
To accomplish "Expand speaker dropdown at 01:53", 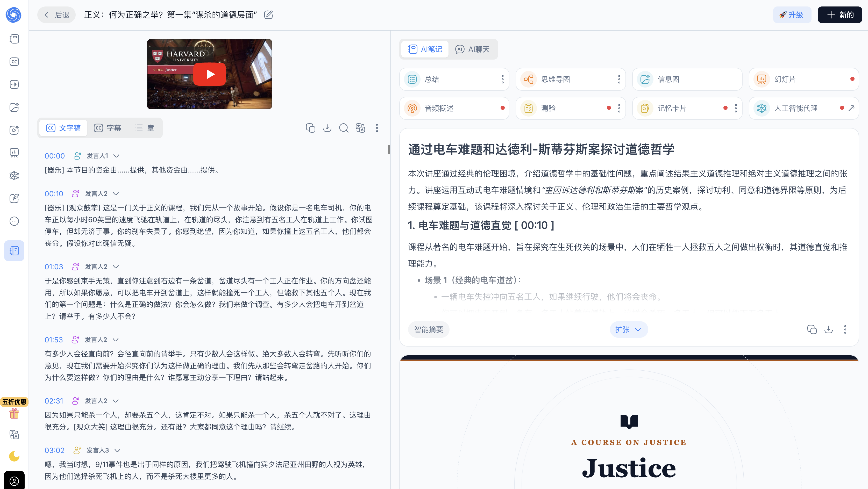I will tap(115, 340).
